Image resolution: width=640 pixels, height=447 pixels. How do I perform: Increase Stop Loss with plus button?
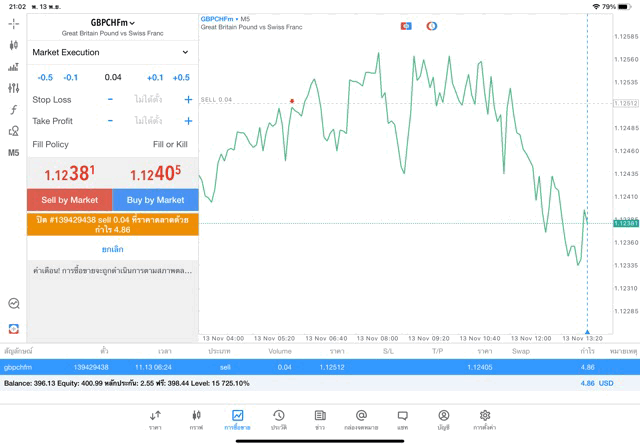pos(188,99)
